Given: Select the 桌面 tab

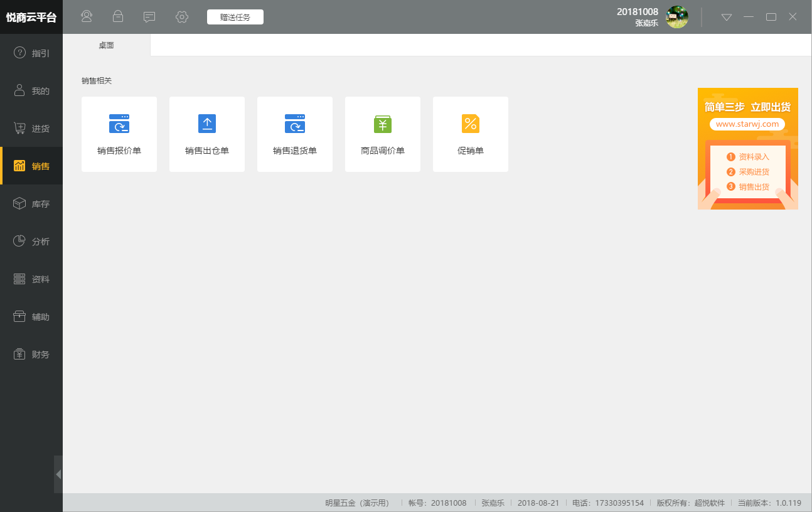Looking at the screenshot, I should [x=107, y=45].
